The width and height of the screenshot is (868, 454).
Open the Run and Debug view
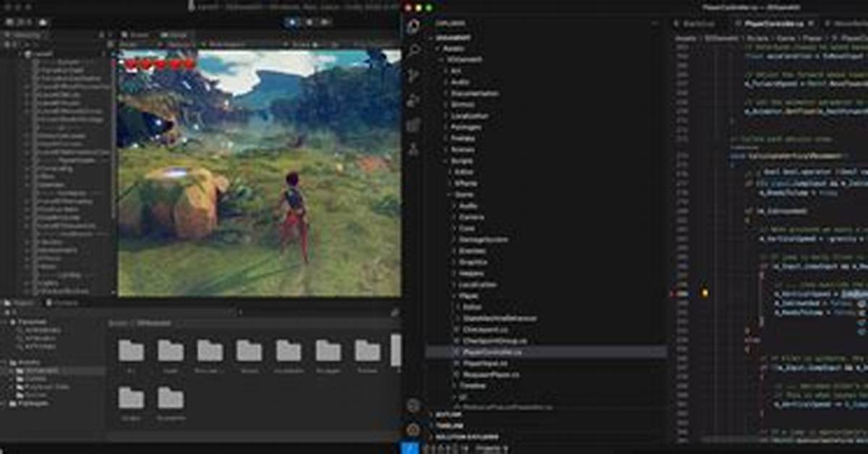pyautogui.click(x=413, y=100)
